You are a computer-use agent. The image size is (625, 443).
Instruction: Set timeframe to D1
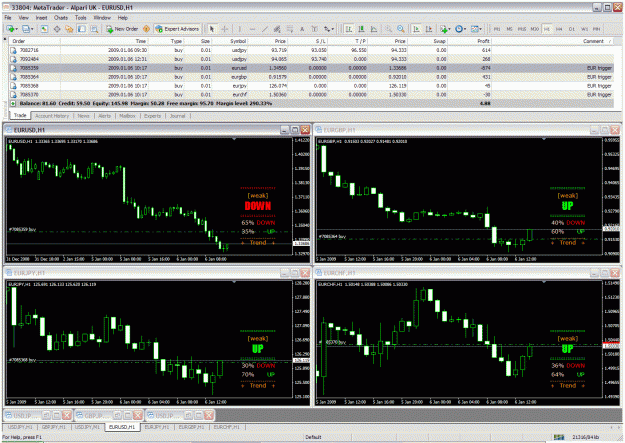[x=572, y=29]
